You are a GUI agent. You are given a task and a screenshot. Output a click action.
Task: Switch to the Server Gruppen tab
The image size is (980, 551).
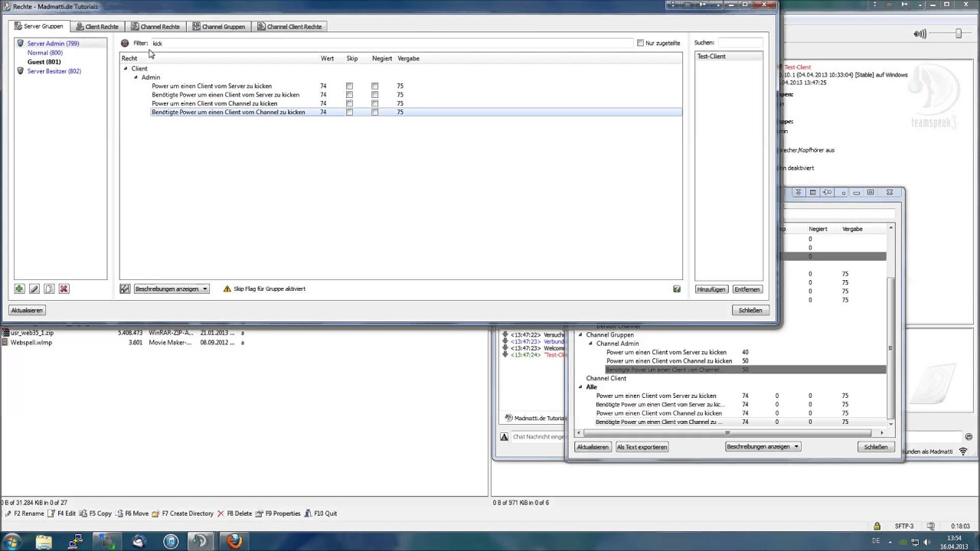pyautogui.click(x=39, y=27)
